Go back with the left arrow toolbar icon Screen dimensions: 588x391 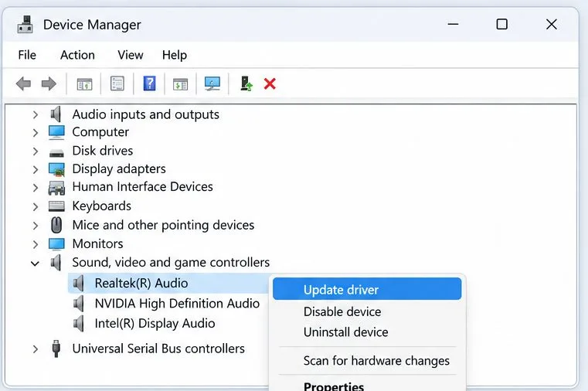click(23, 83)
